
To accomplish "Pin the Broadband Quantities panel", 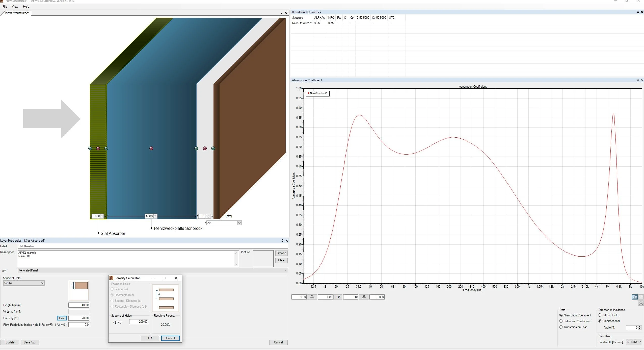I will [x=637, y=12].
